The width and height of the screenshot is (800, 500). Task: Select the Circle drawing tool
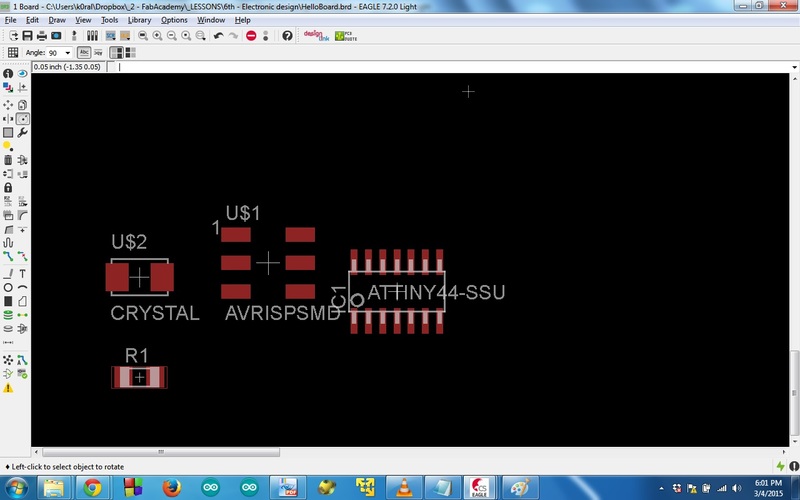[x=8, y=287]
